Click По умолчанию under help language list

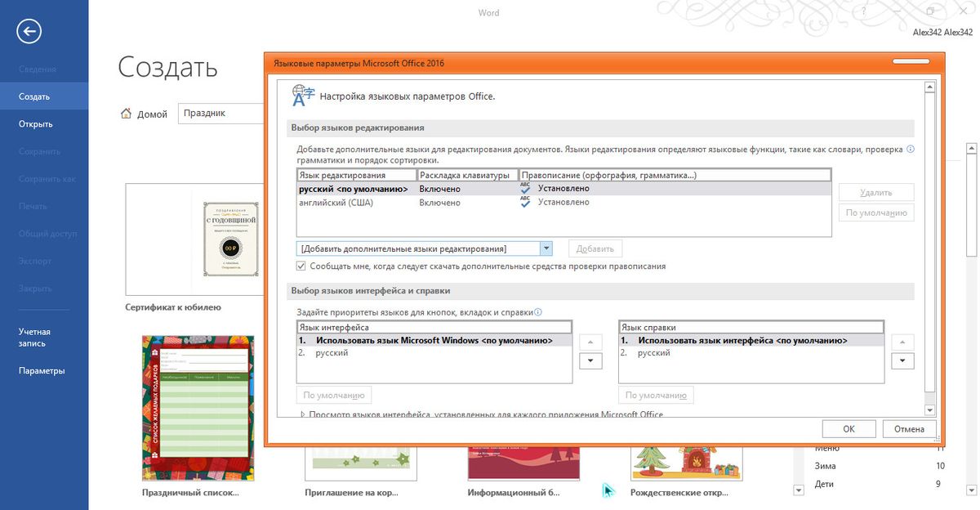tap(656, 396)
